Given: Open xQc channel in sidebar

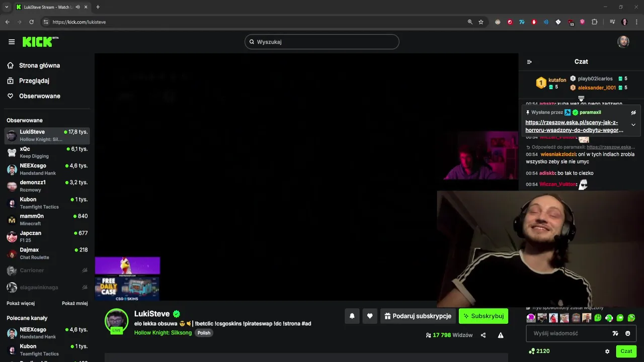Looking at the screenshot, I should (x=47, y=152).
